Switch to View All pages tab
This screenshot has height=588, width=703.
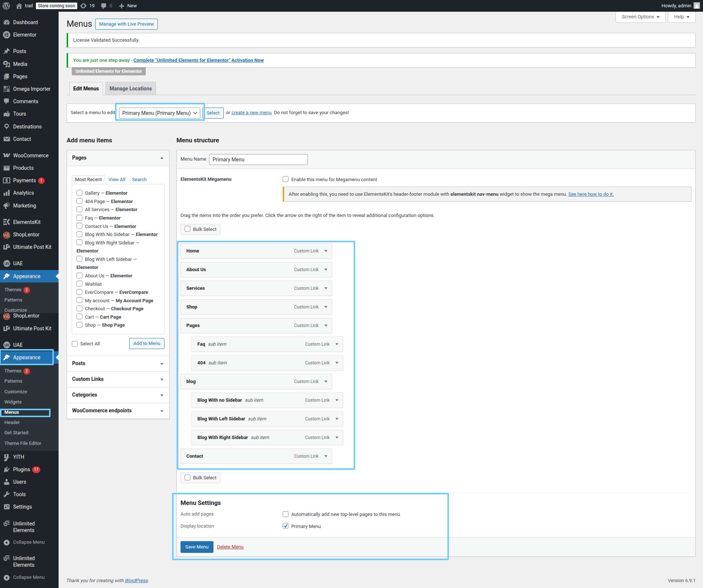pos(117,179)
